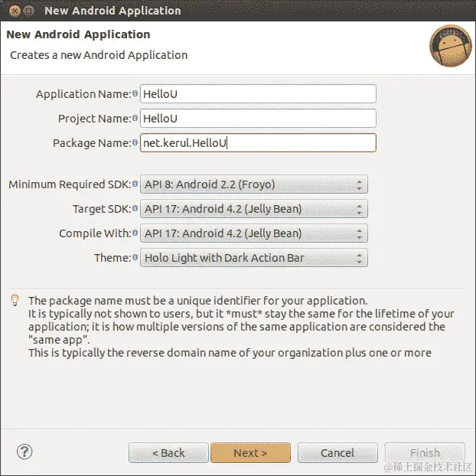Click the Package Name info icon
Image resolution: width=476 pixels, height=476 pixels.
tap(135, 142)
